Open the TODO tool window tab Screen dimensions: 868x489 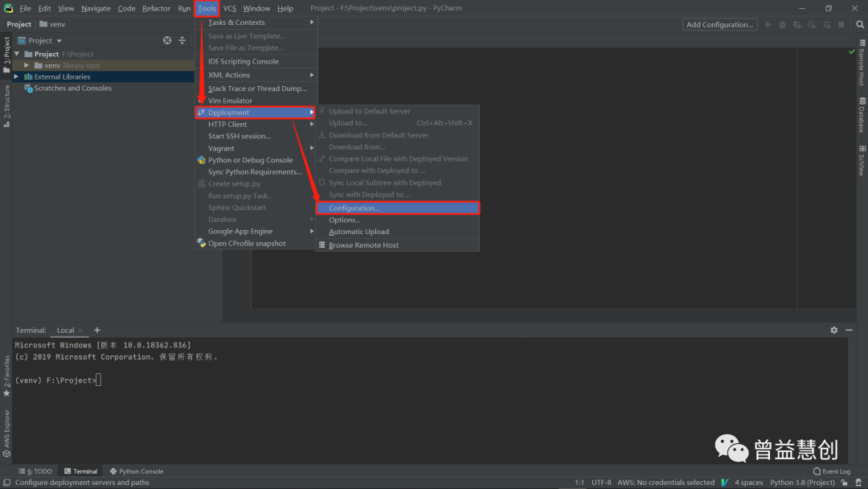coord(35,471)
